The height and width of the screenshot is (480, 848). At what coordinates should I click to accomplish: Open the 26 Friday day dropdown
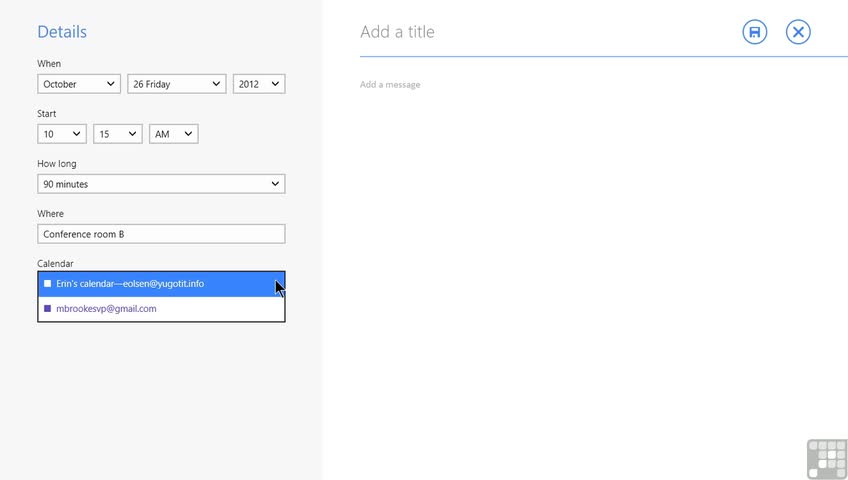(177, 84)
